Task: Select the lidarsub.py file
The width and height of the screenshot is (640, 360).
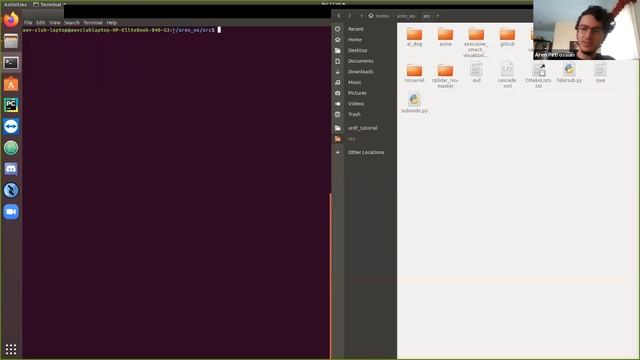Action: coord(569,73)
